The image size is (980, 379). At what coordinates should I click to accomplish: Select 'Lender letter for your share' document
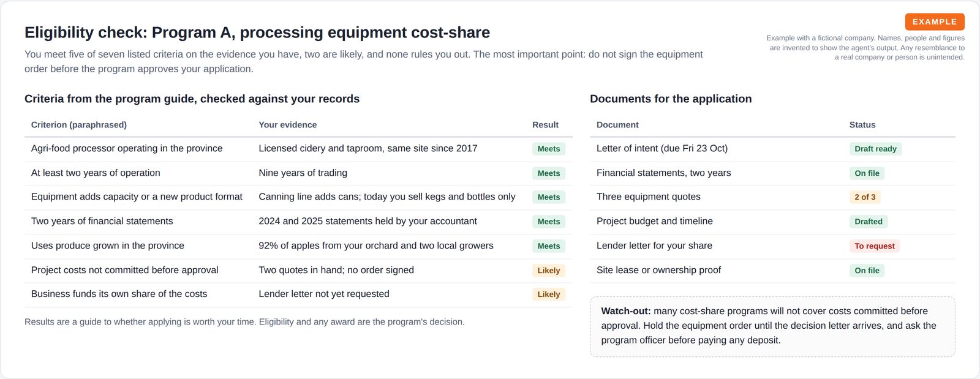pyautogui.click(x=654, y=246)
